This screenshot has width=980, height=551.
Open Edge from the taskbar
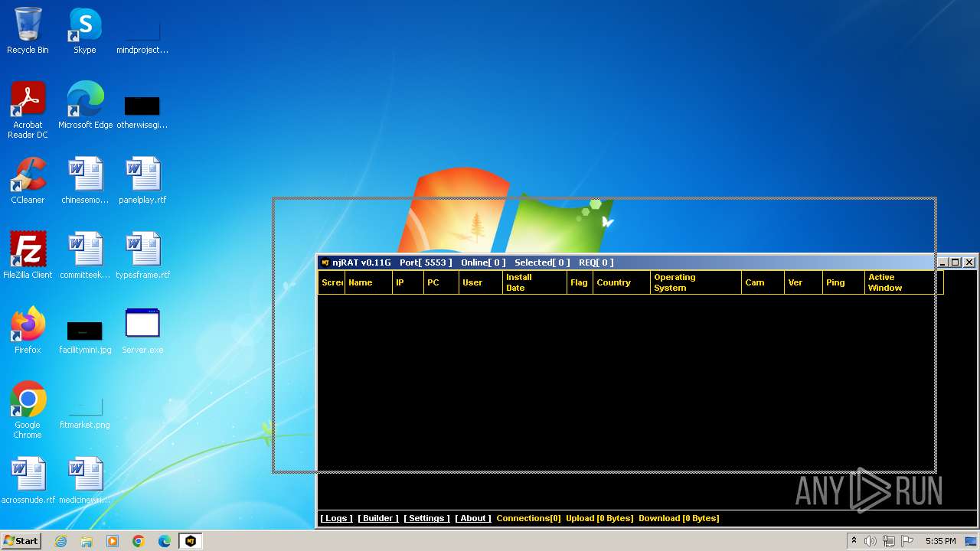coord(165,541)
